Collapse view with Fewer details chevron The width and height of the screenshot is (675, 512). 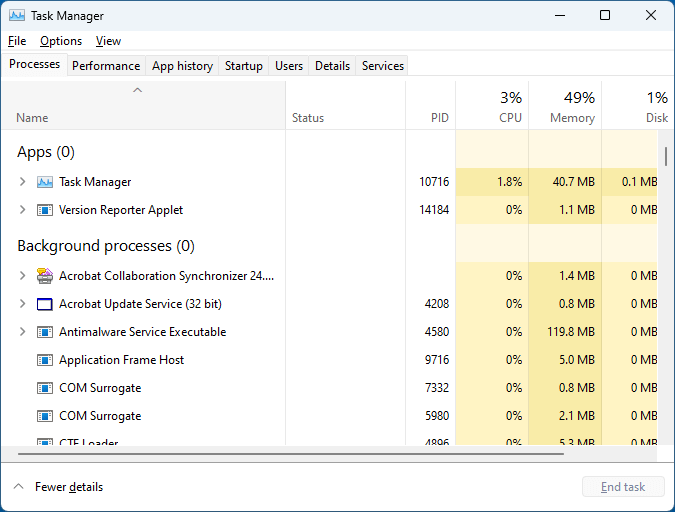pyautogui.click(x=19, y=487)
